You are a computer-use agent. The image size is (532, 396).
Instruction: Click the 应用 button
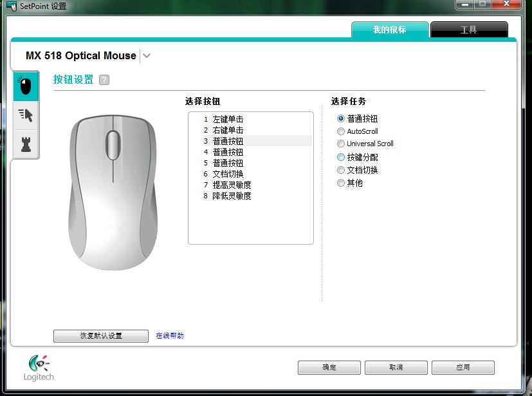[463, 368]
